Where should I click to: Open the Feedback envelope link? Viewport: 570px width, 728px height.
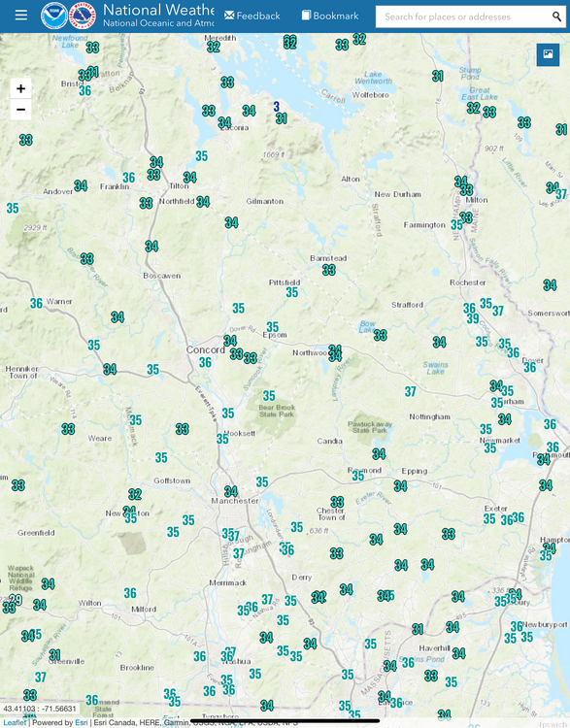tap(251, 16)
